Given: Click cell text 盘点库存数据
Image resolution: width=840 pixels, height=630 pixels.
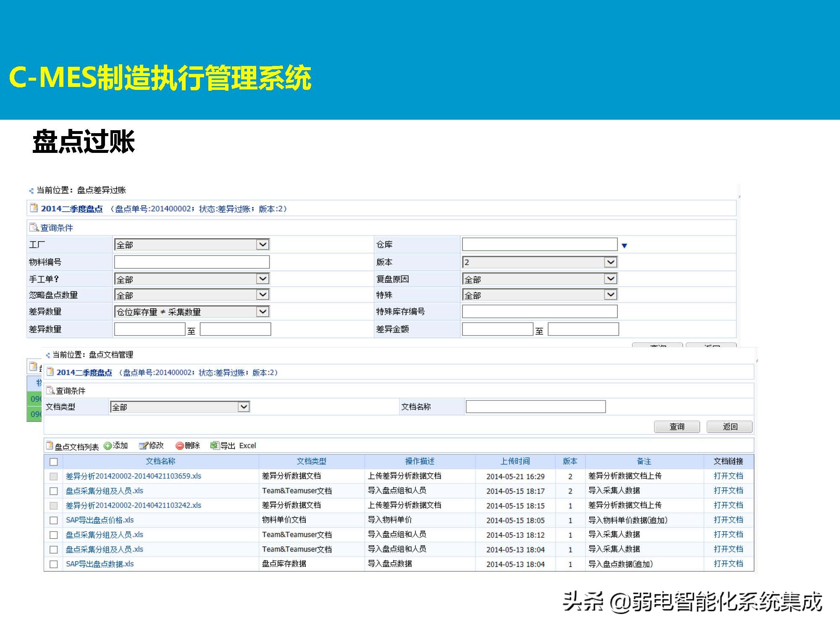Looking at the screenshot, I should coord(284,564).
